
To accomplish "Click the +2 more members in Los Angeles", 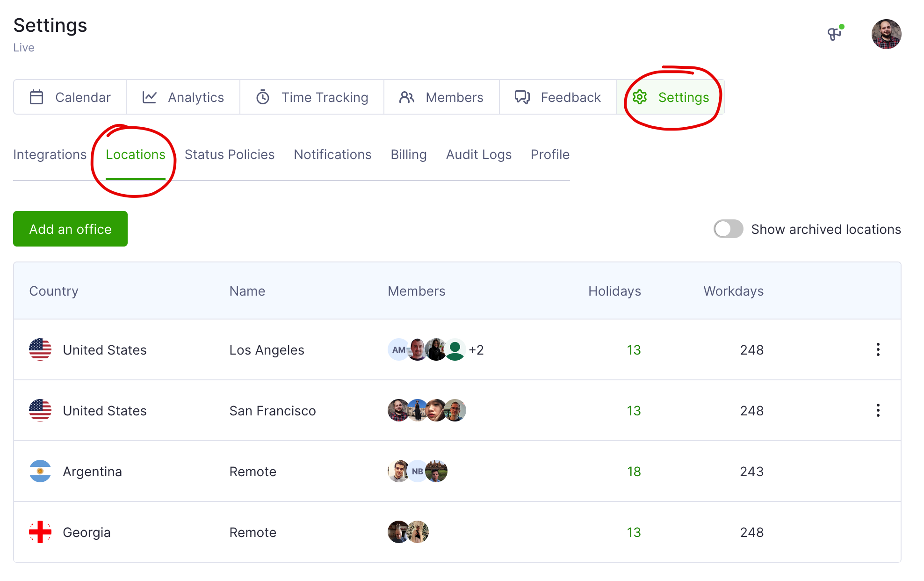I will (x=476, y=350).
